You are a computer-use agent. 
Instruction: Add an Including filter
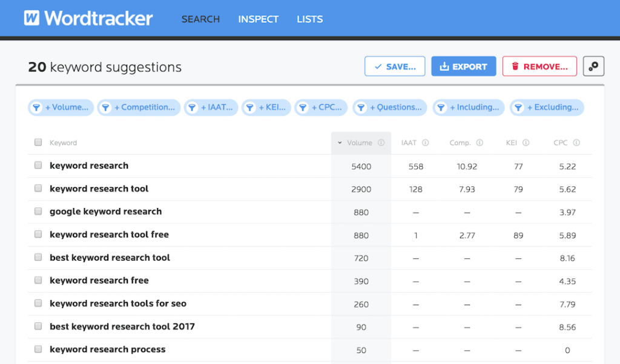tap(468, 108)
